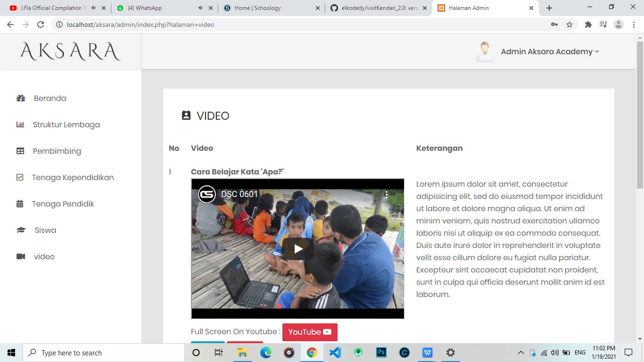Click the Struktur Lembaga chart icon
Image resolution: width=644 pixels, height=362 pixels.
(20, 124)
